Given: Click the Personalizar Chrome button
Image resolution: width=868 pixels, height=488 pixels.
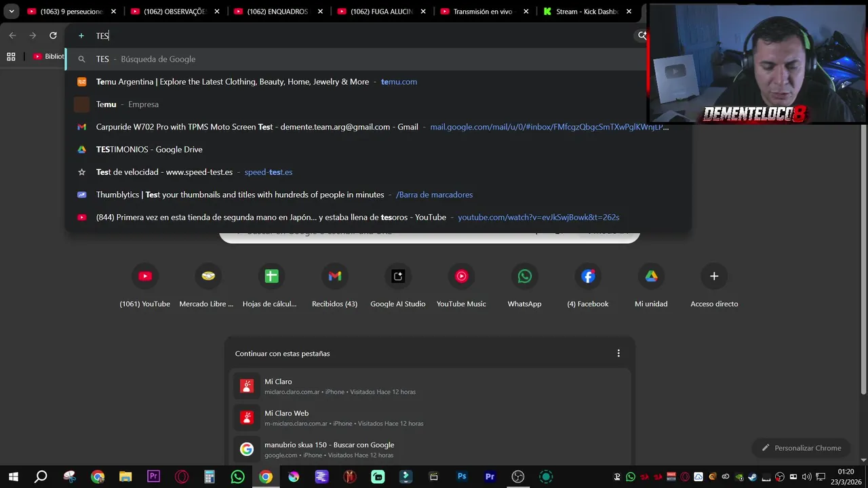Looking at the screenshot, I should [x=802, y=448].
